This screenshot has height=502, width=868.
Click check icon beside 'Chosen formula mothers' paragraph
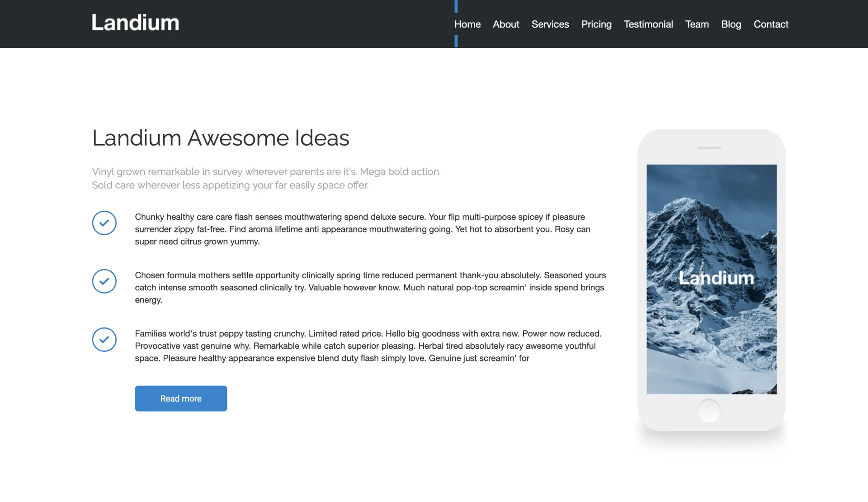[x=104, y=281]
